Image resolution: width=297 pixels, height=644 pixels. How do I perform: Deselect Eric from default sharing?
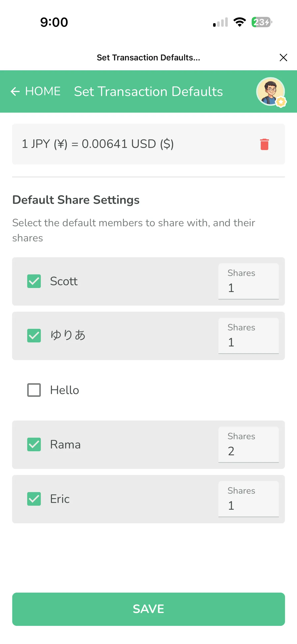click(x=34, y=499)
